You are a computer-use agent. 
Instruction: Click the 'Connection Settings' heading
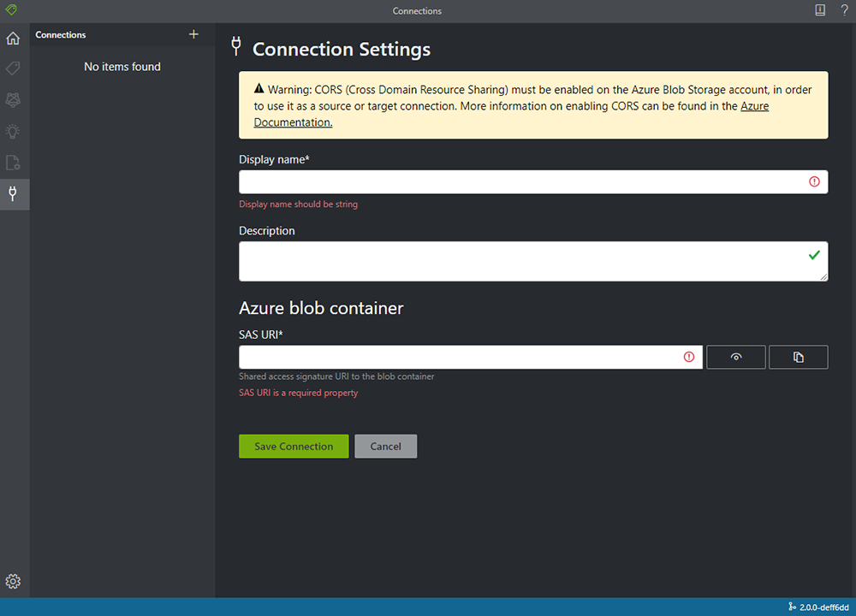pyautogui.click(x=342, y=49)
